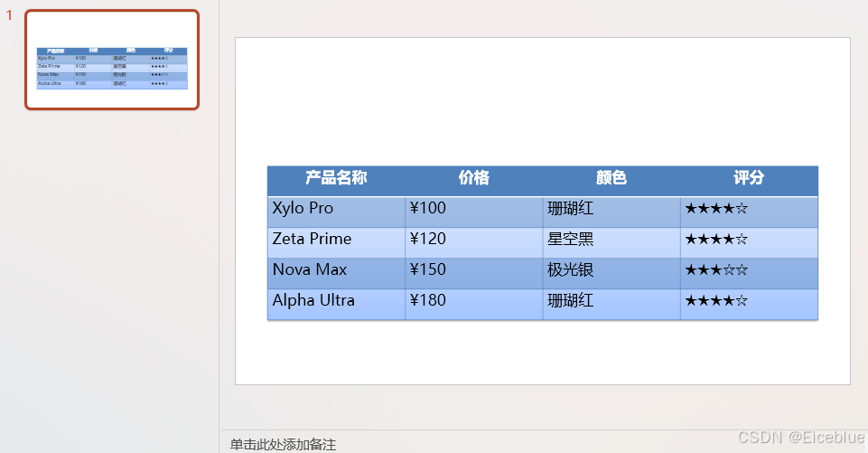Select slide 1 thumbnail in panel
The width and height of the screenshot is (868, 453).
click(112, 60)
